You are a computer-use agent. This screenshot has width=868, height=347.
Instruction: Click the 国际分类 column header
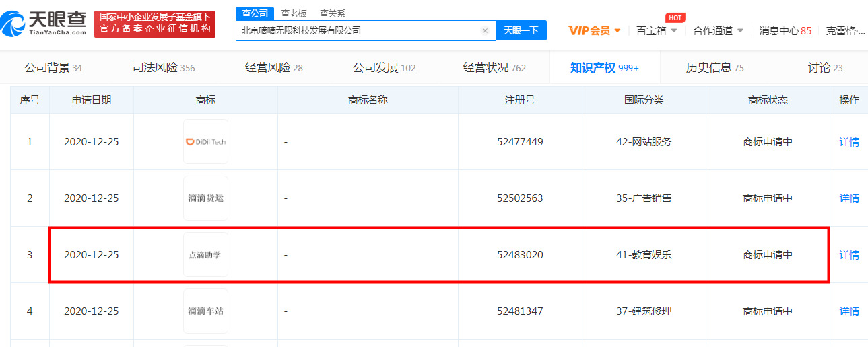[x=644, y=100]
